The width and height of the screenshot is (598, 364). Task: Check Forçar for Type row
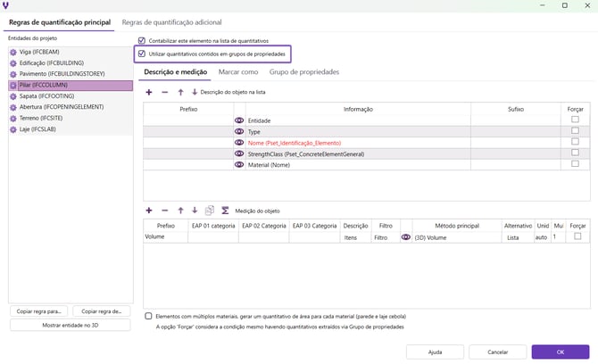pos(575,130)
